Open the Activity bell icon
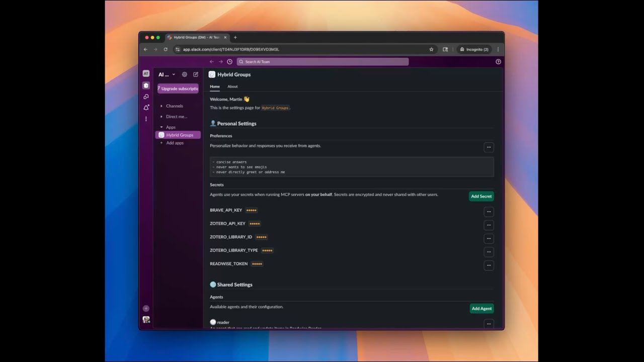Viewport: 644px width, 362px height. [x=146, y=108]
